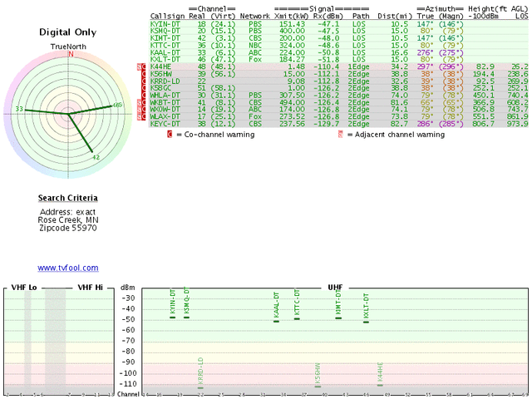The height and width of the screenshot is (399, 532).
Task: Click callsign WXOW-DT in the table
Action: coord(165,110)
